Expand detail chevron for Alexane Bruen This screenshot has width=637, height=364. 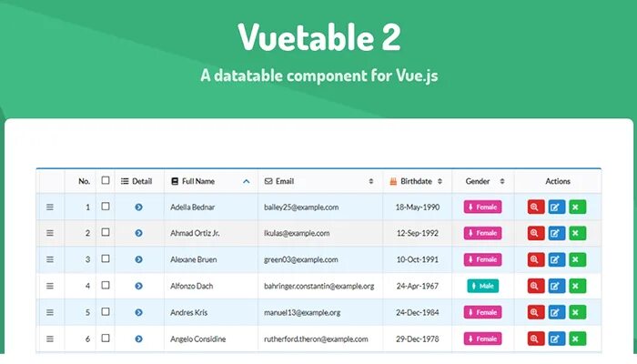(138, 259)
